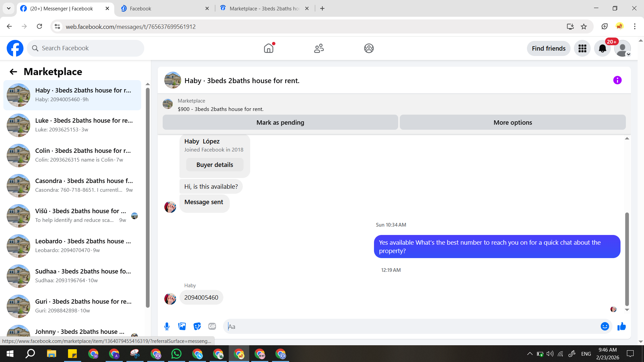Open the Facebook menu grid icon
The height and width of the screenshot is (362, 644).
coord(582,48)
